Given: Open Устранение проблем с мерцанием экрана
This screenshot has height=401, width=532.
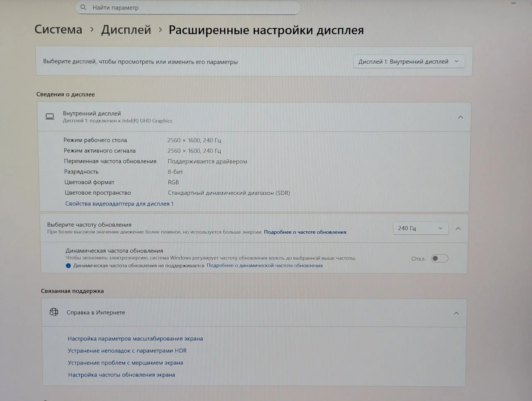Looking at the screenshot, I should point(126,363).
